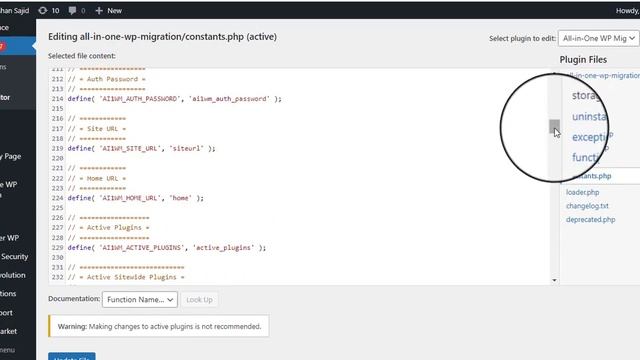This screenshot has height=360, width=640.
Task: Click line 214 AI1WM_AUTH_PASSWORD define statement
Action: [175, 99]
